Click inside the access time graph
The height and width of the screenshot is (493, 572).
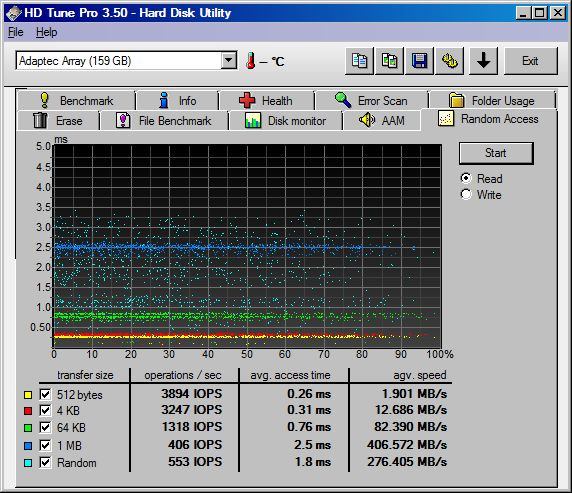(x=247, y=246)
